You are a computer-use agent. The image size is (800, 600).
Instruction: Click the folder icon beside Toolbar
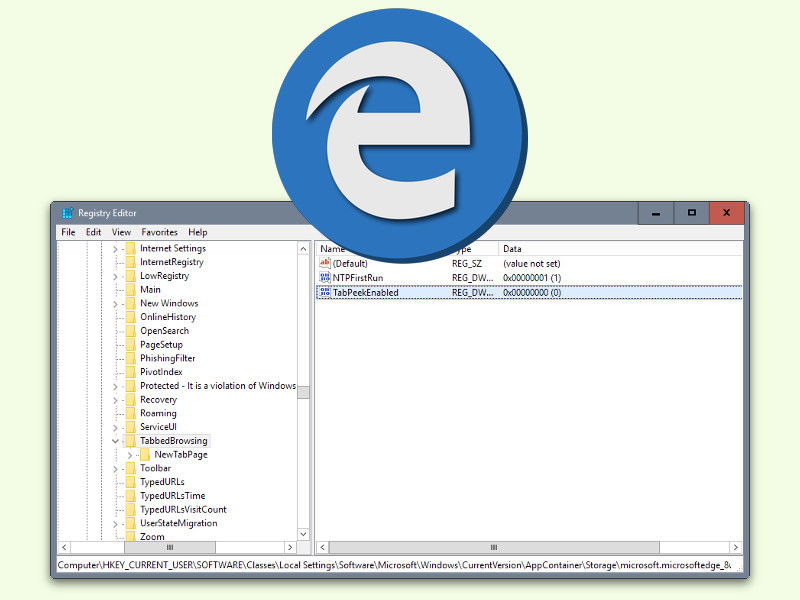(x=131, y=468)
